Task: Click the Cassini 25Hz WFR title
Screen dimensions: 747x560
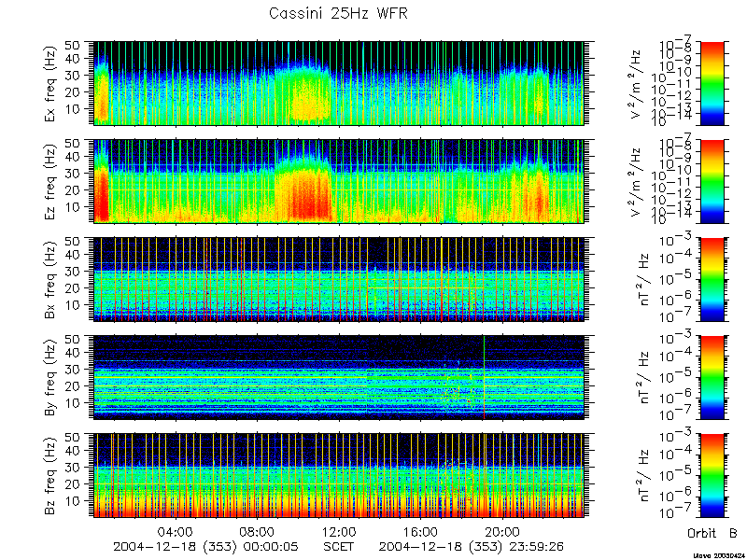Action: (x=338, y=13)
